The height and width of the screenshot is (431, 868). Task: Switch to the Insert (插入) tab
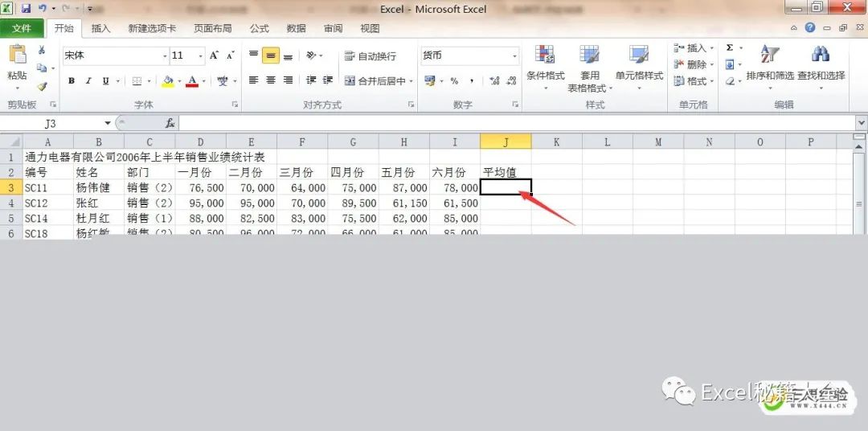(x=100, y=28)
